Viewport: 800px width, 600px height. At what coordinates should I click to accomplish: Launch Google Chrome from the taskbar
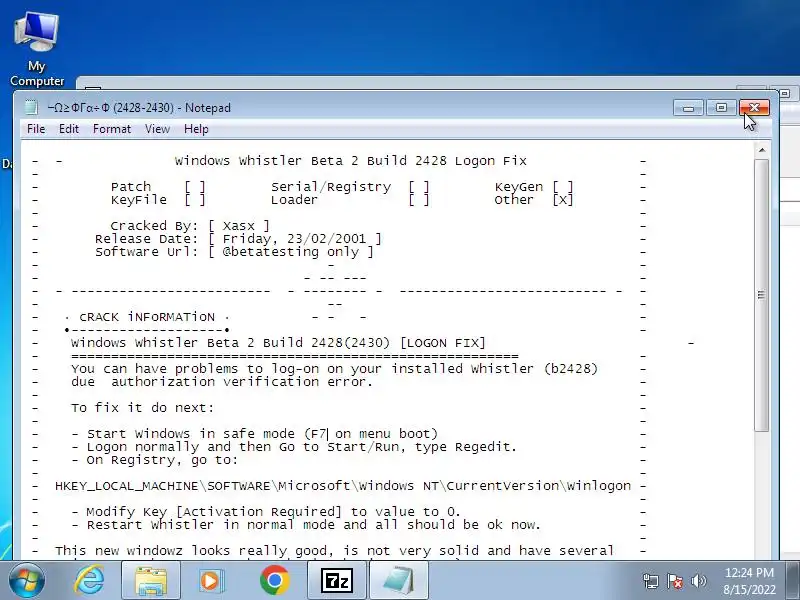click(274, 580)
